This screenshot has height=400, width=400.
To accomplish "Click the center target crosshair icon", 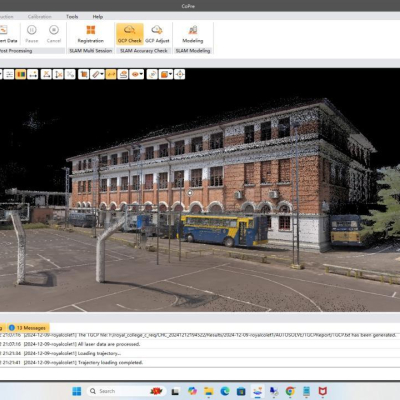I will pos(180,74).
